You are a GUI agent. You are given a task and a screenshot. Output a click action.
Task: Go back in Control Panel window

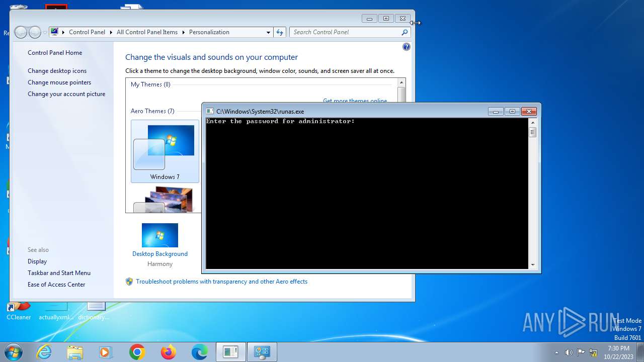(21, 32)
